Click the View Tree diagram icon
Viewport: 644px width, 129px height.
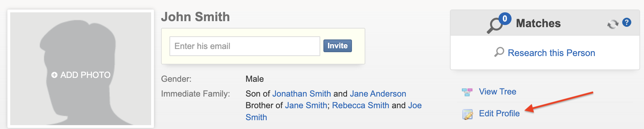click(x=467, y=92)
